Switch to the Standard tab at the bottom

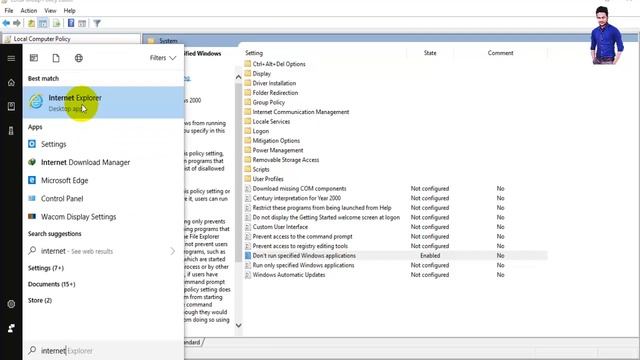[x=193, y=342]
